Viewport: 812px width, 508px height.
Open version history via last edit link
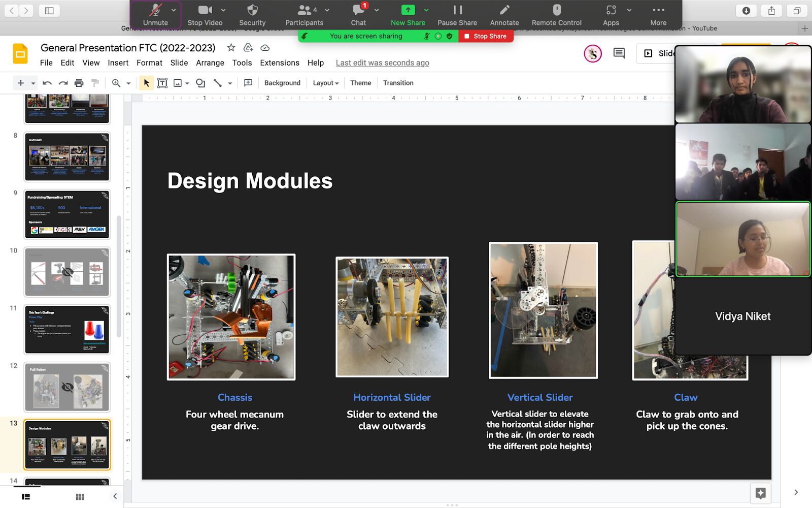tap(382, 62)
